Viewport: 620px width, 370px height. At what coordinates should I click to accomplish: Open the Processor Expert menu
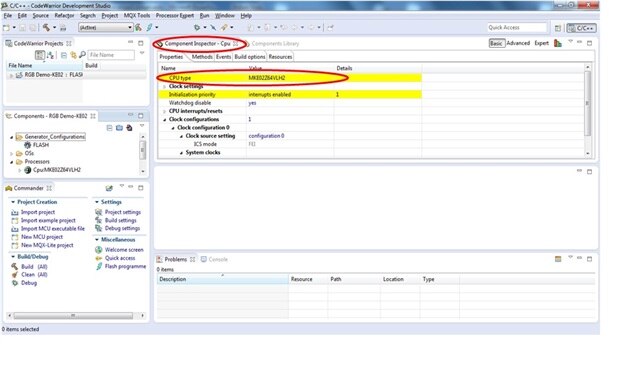coord(174,15)
